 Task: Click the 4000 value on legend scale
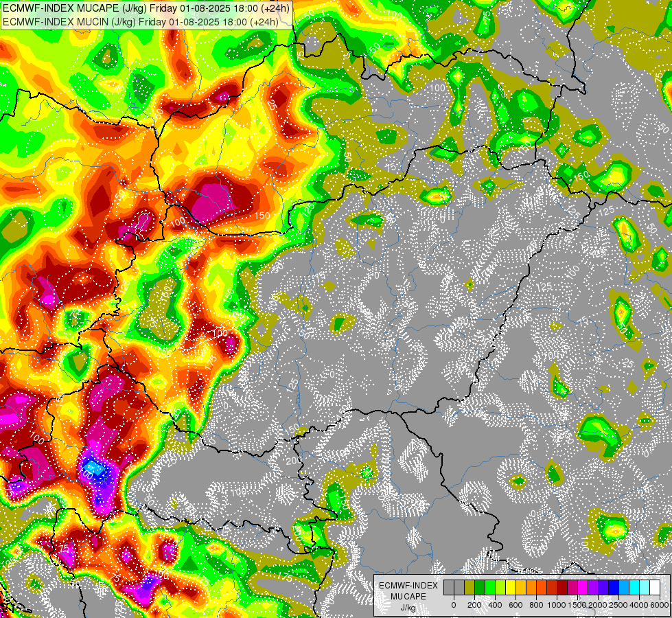coord(640,605)
